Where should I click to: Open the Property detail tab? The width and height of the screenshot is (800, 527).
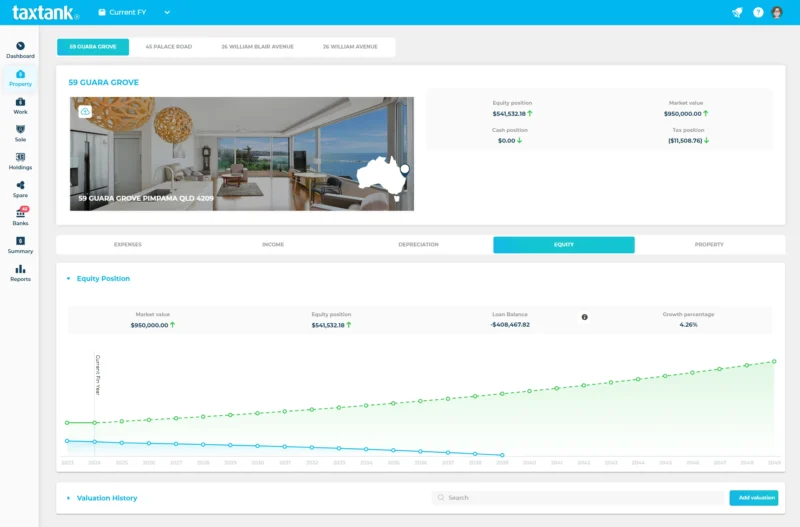click(709, 244)
